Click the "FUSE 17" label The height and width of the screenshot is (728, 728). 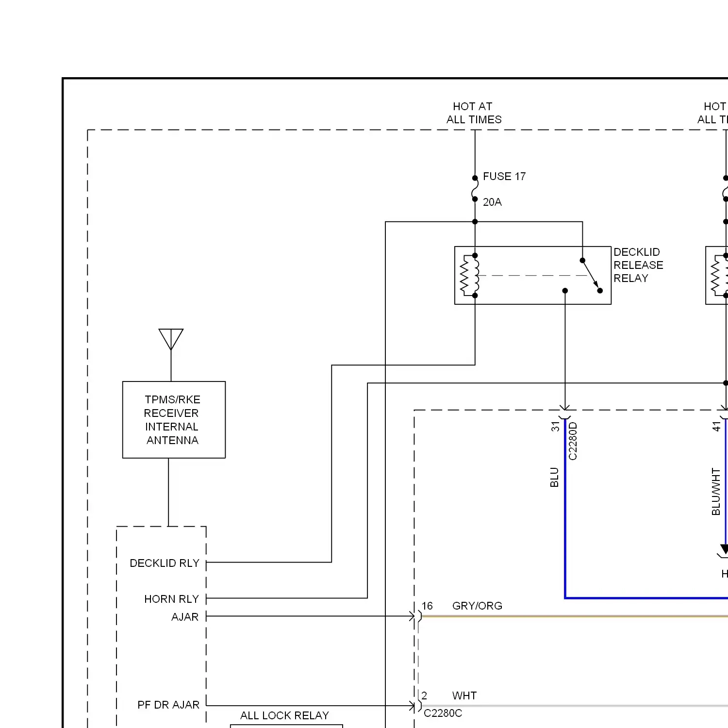[504, 176]
